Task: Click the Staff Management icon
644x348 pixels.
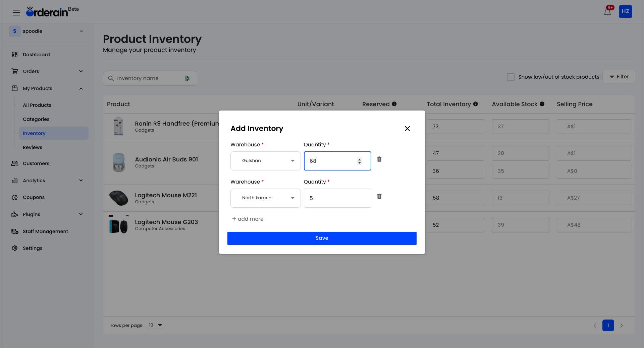Action: (x=14, y=231)
